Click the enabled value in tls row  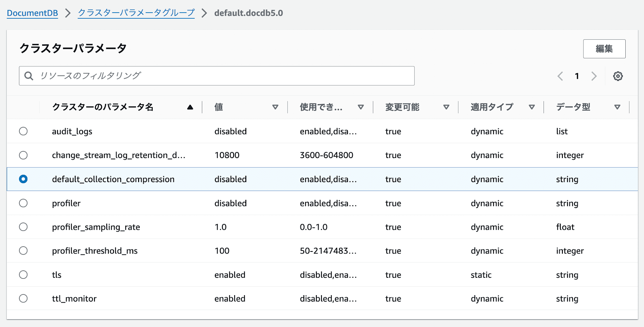[230, 275]
